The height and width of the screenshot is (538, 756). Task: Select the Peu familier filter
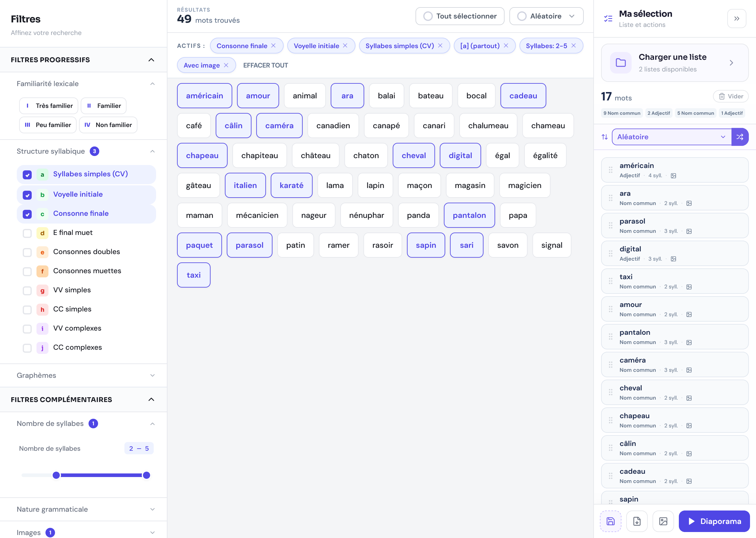point(48,125)
